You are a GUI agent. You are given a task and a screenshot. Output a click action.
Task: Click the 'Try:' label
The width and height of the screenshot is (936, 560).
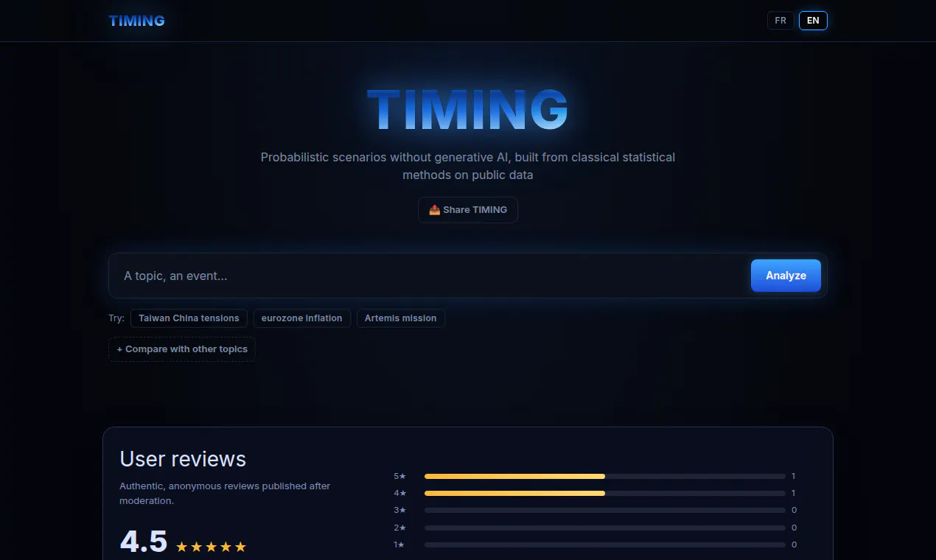tap(116, 318)
